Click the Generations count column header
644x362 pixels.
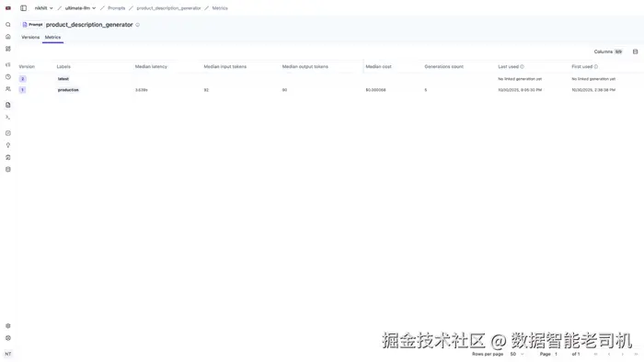[x=444, y=66]
